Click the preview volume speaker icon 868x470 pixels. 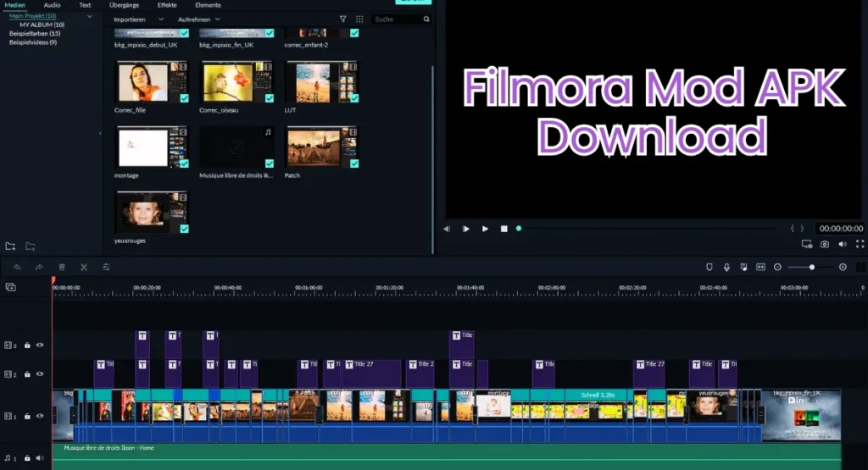pyautogui.click(x=843, y=244)
